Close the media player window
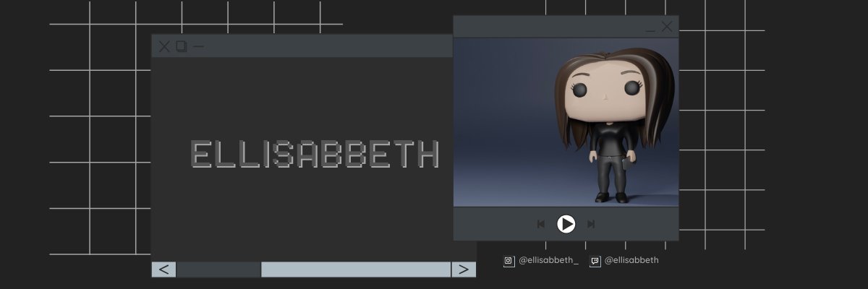Viewport: 868px width, 289px height. [x=667, y=27]
